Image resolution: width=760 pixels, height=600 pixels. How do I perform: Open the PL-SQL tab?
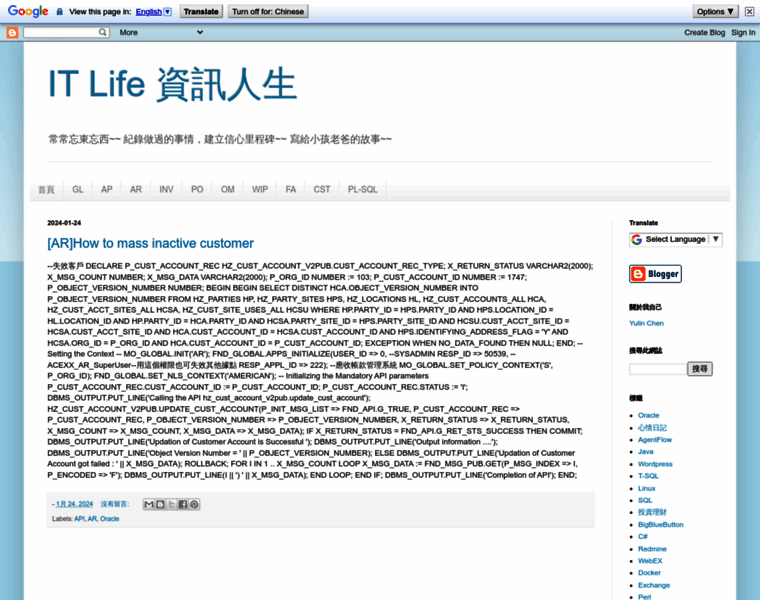click(363, 189)
